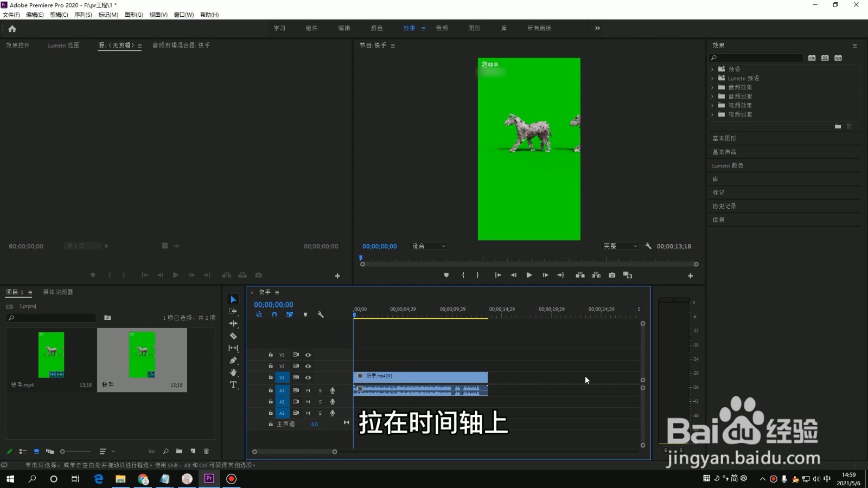Viewport: 868px width, 488px height.
Task: Step forward one frame in program monitor
Action: (x=545, y=275)
